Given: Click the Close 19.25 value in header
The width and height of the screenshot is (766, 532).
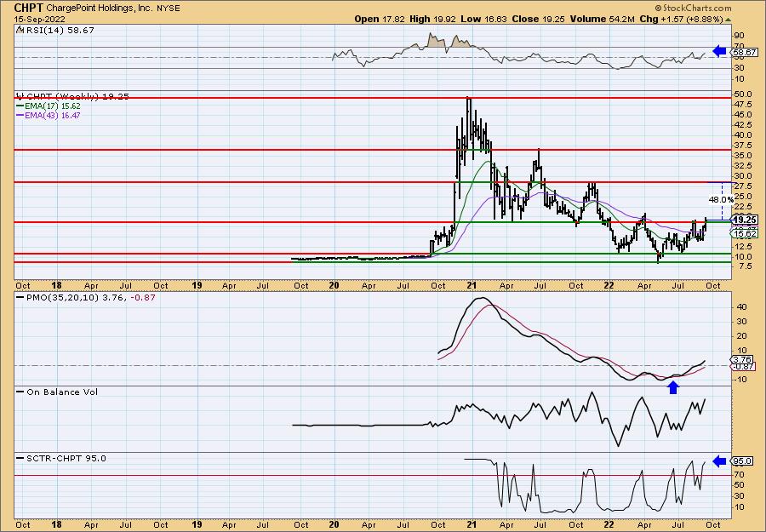Looking at the screenshot, I should pyautogui.click(x=539, y=19).
